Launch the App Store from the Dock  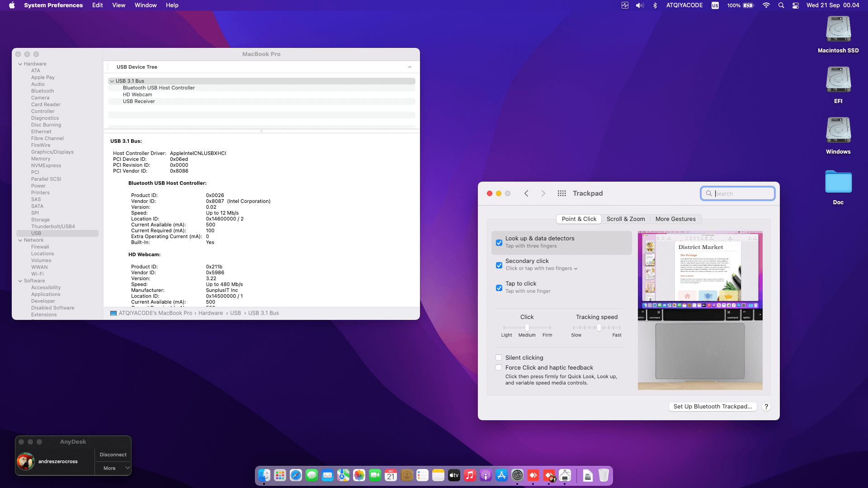click(501, 475)
